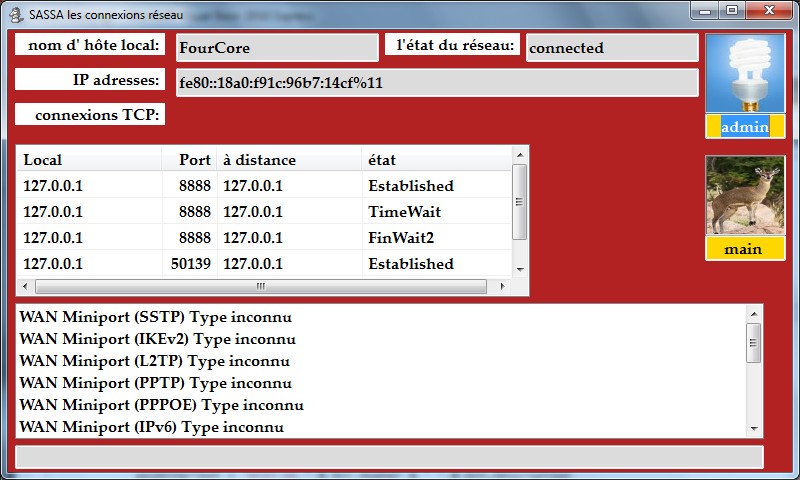Select the row with port 50139
This screenshot has height=480, width=800.
tap(265, 264)
